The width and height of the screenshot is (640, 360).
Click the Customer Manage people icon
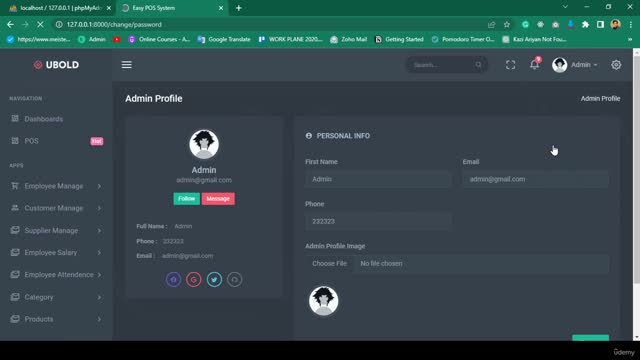tap(15, 208)
